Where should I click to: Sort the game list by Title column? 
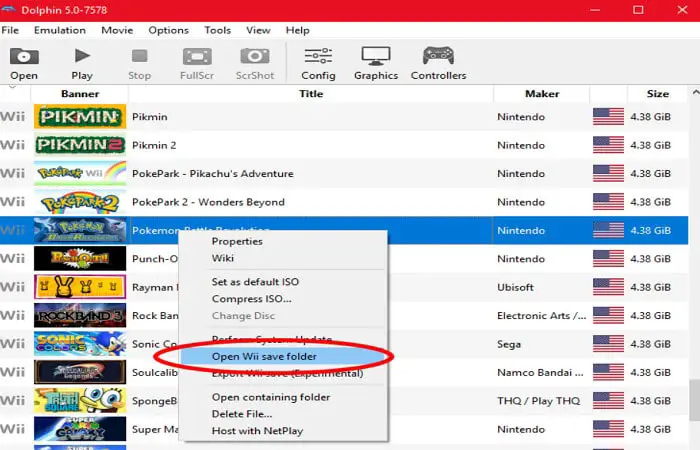[x=311, y=94]
